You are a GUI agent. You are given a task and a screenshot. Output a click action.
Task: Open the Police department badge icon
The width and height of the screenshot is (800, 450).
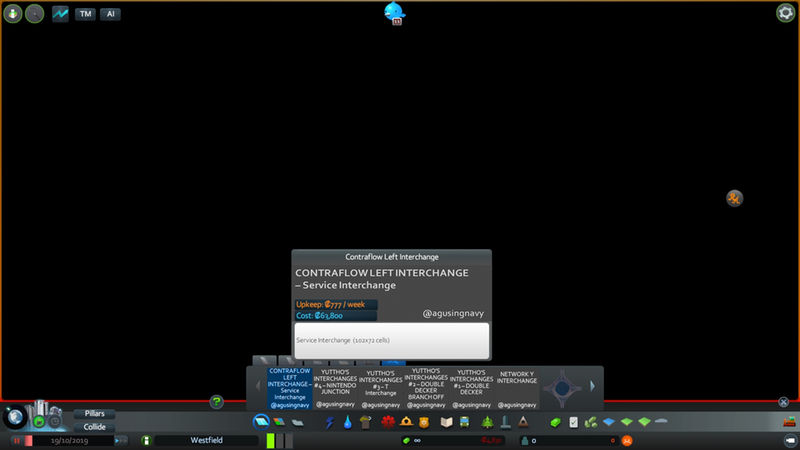(425, 423)
